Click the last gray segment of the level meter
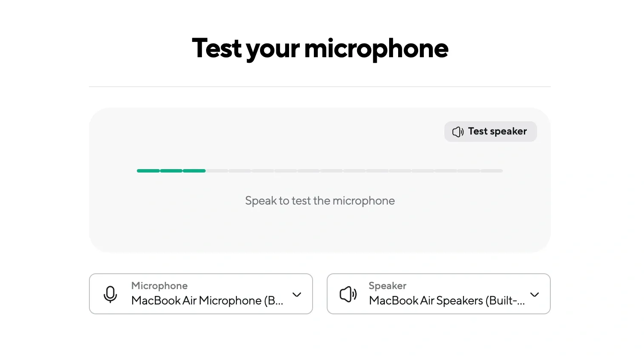 coord(492,171)
